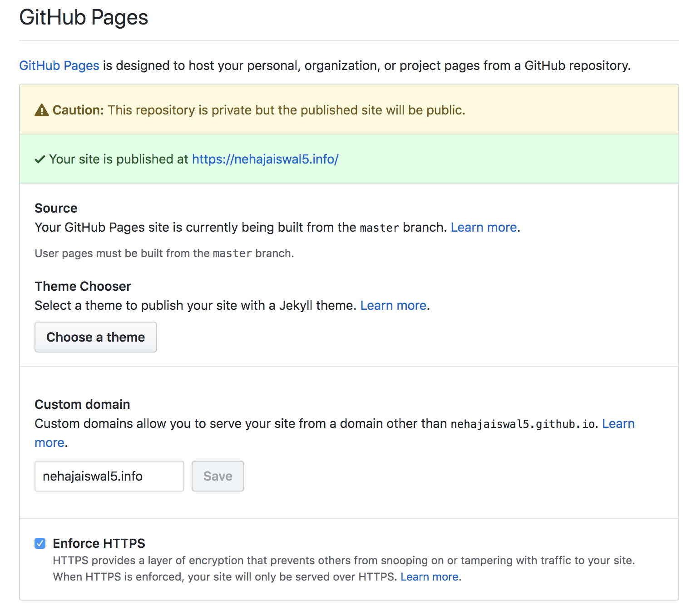Click the green published checkmark icon
The image size is (692, 616).
pyautogui.click(x=40, y=159)
